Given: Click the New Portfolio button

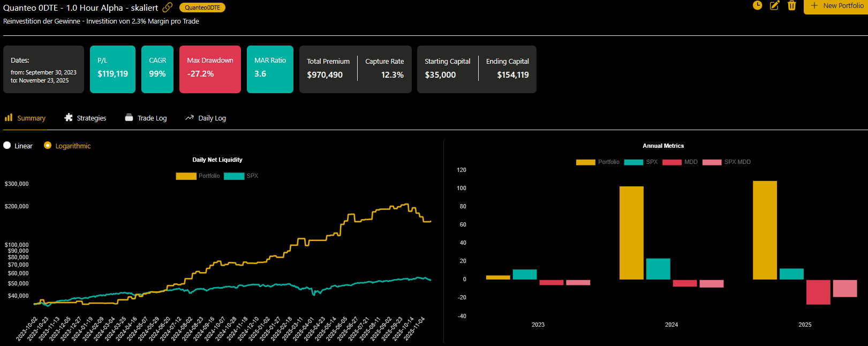Looking at the screenshot, I should tap(836, 6).
